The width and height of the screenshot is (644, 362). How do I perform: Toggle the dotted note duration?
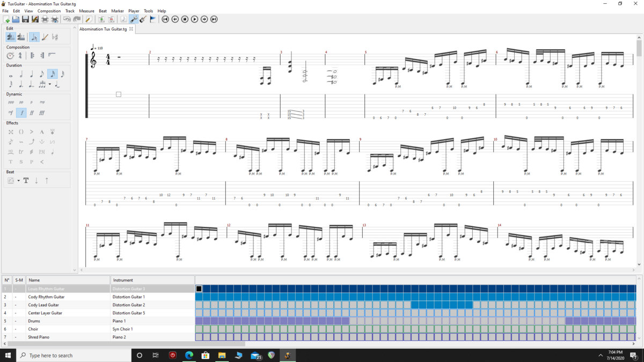[x=21, y=85]
